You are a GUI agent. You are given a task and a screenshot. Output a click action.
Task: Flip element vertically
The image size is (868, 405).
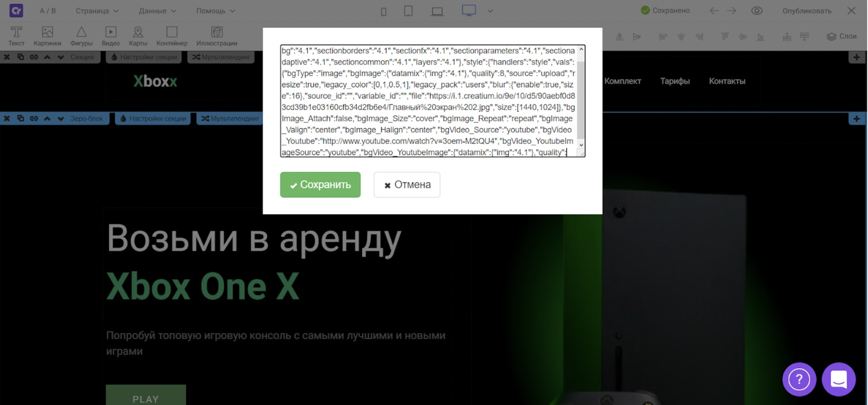[x=636, y=37]
